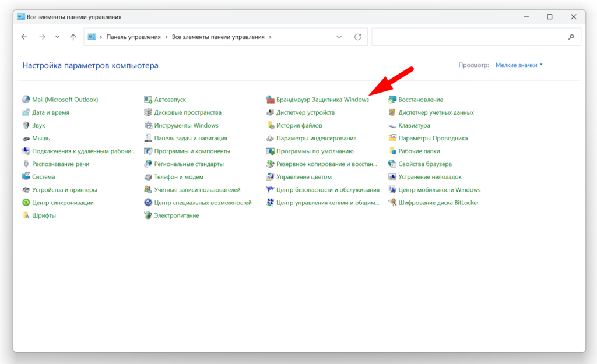The height and width of the screenshot is (364, 597).
Task: Open the Свойства браузера globe icon
Action: click(x=392, y=164)
